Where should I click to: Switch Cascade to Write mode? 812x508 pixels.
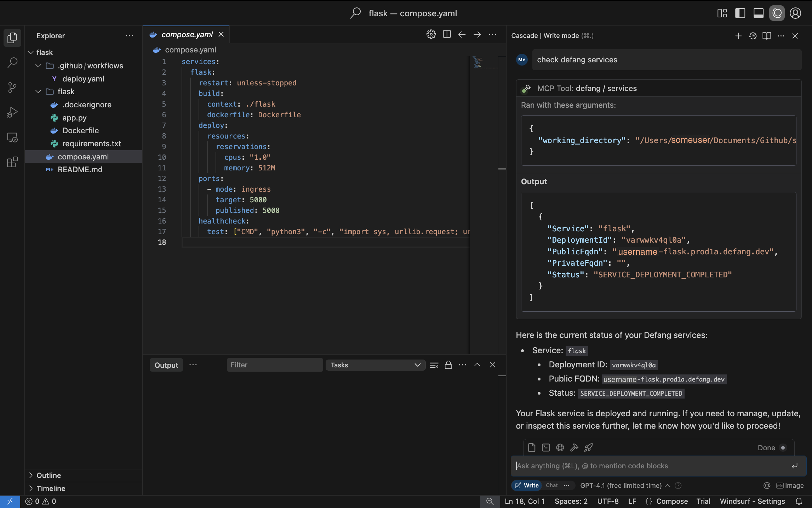527,485
